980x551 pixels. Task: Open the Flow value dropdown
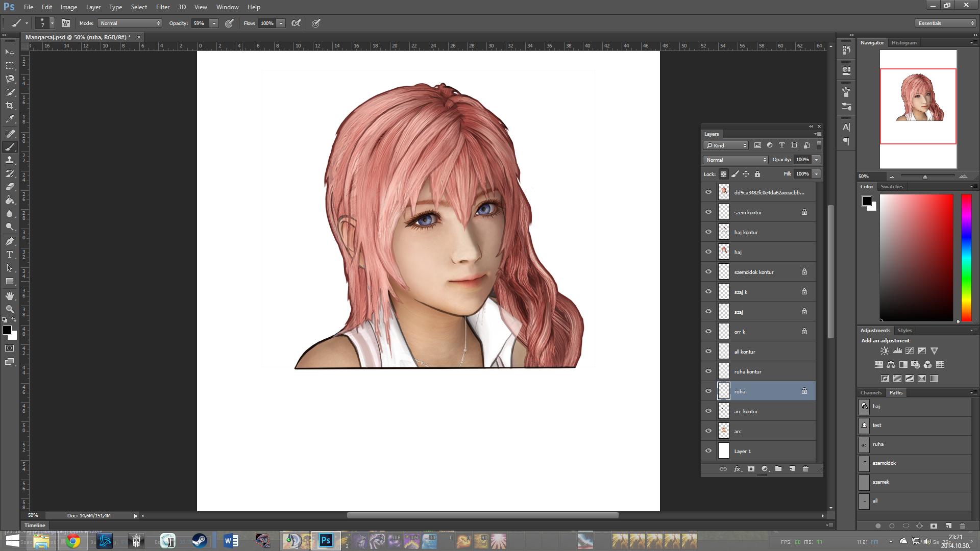281,23
